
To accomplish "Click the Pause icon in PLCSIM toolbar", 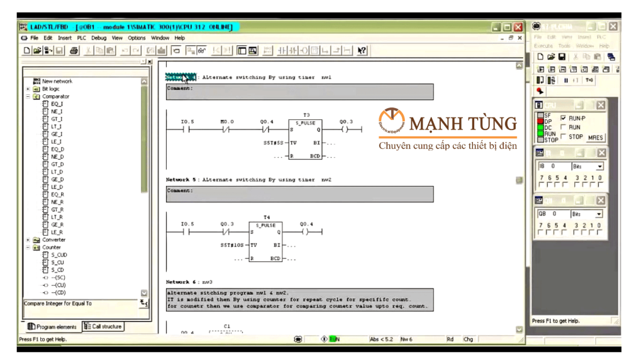I will point(566,80).
